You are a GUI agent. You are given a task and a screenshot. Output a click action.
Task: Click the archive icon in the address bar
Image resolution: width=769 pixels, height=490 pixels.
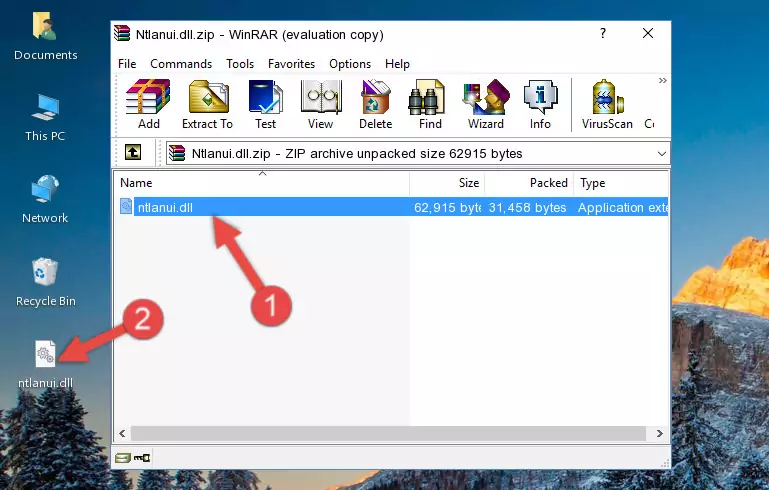[x=178, y=154]
